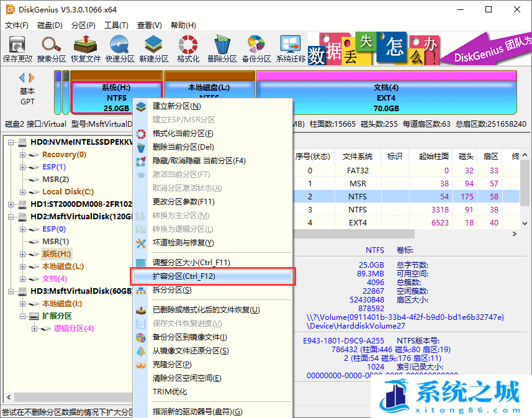Collapse the HD0:NVMeINTELSSDPEKKW disk node
This screenshot has width=532, height=418.
[12, 142]
